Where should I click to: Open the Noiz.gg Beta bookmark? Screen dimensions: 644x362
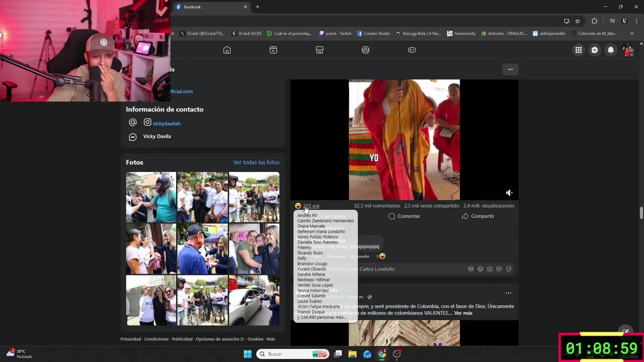pos(418,34)
